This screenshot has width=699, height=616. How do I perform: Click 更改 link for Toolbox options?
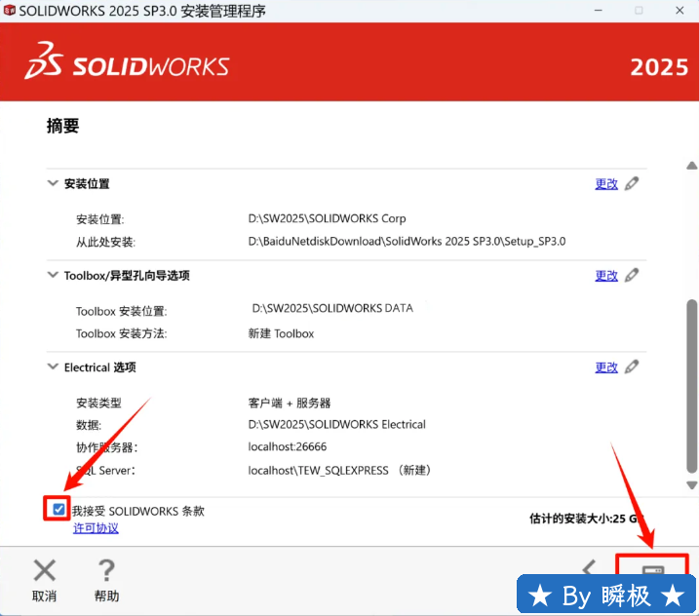[606, 275]
